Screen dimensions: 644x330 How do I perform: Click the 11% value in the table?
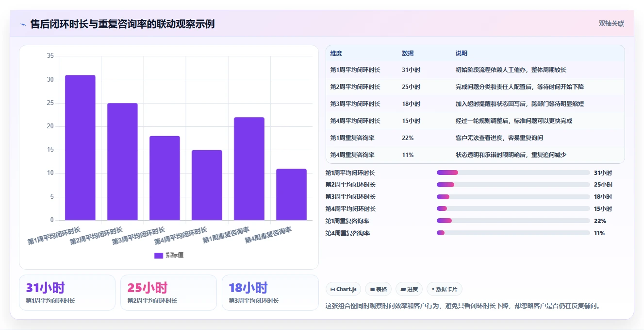408,155
